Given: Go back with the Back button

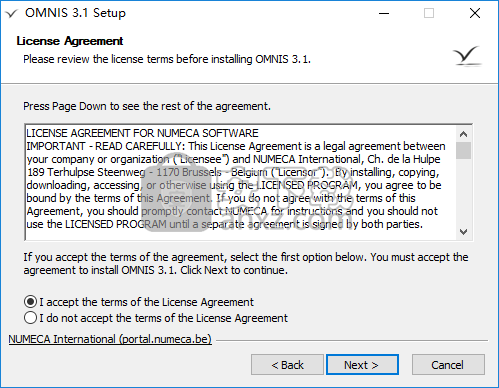Looking at the screenshot, I should (x=287, y=365).
